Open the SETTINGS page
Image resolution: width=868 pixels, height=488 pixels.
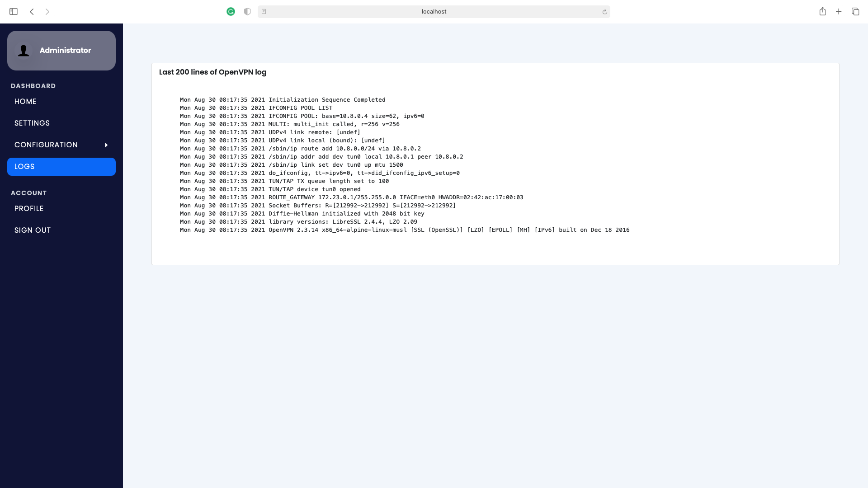32,123
